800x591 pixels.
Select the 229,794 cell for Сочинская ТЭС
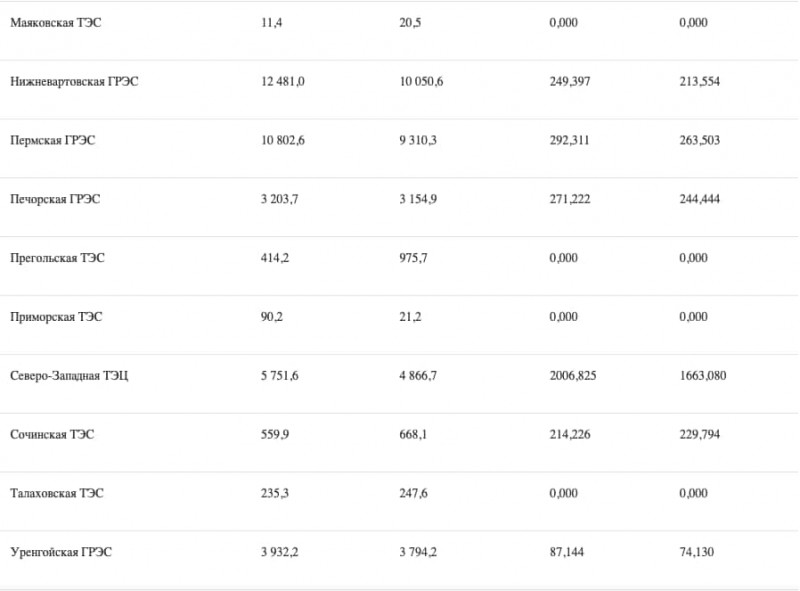699,435
